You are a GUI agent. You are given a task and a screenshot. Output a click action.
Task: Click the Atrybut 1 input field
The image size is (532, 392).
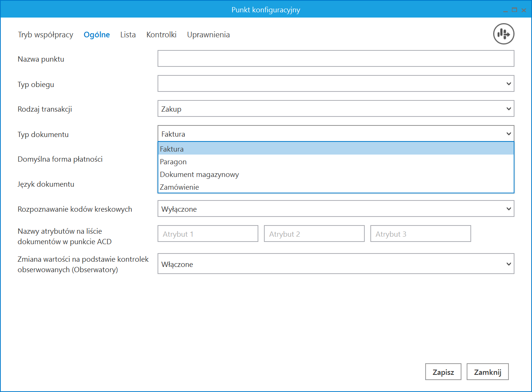click(x=208, y=234)
